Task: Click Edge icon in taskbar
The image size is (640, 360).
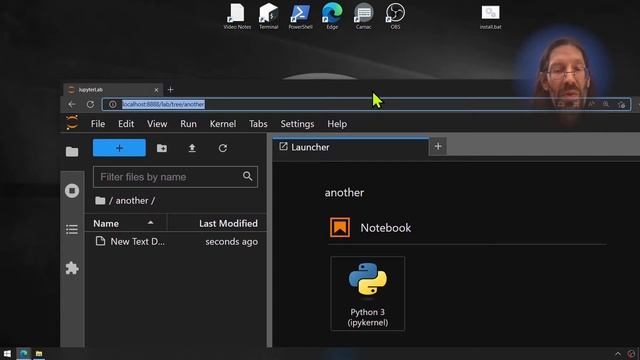Action: pos(24,353)
